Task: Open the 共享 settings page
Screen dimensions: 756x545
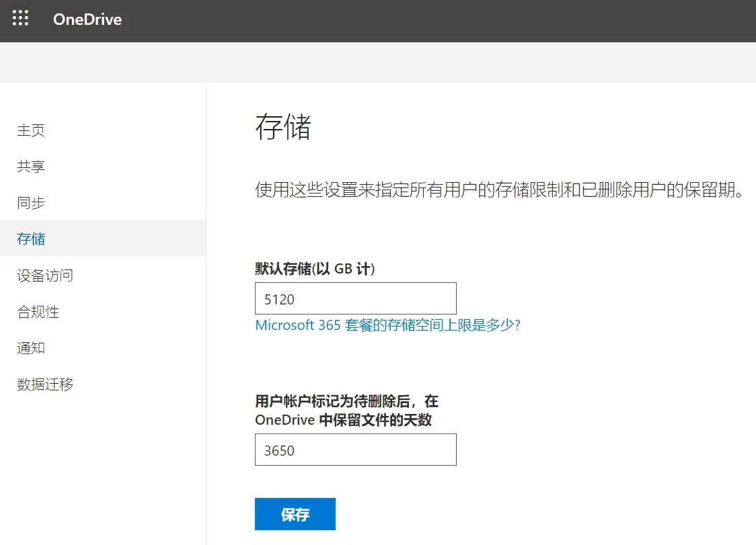Action: (x=30, y=166)
